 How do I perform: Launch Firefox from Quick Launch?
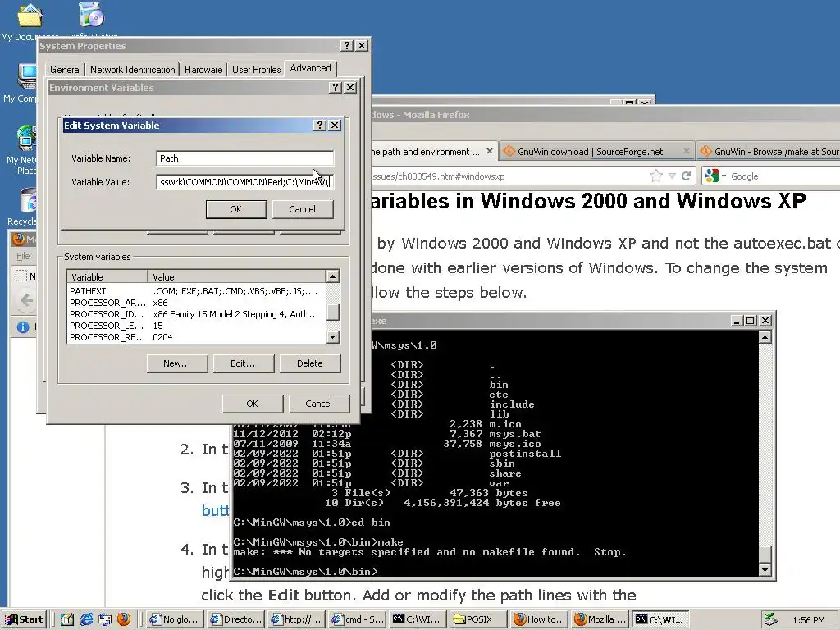(124, 619)
